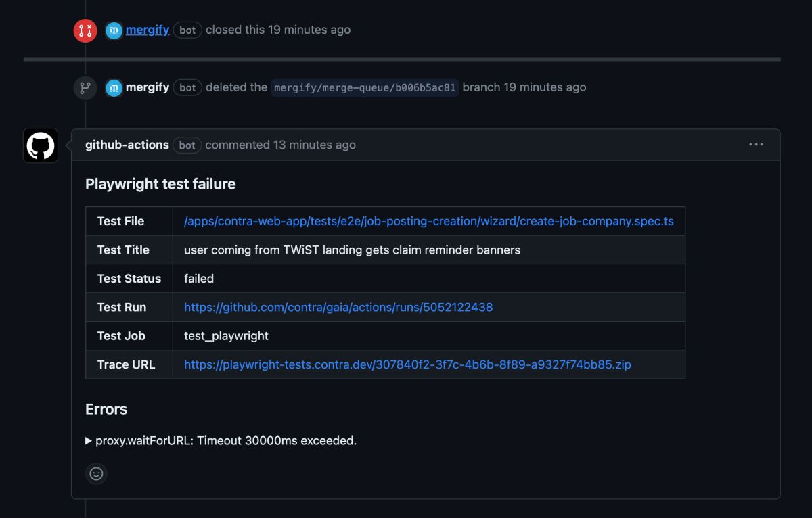Open the add emoji reaction smiley
812x518 pixels.
pos(96,473)
